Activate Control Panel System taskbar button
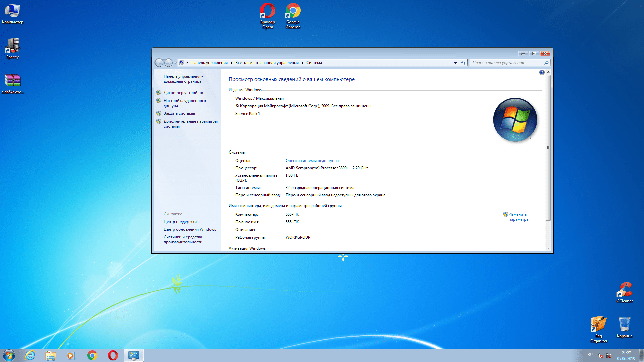 [134, 355]
